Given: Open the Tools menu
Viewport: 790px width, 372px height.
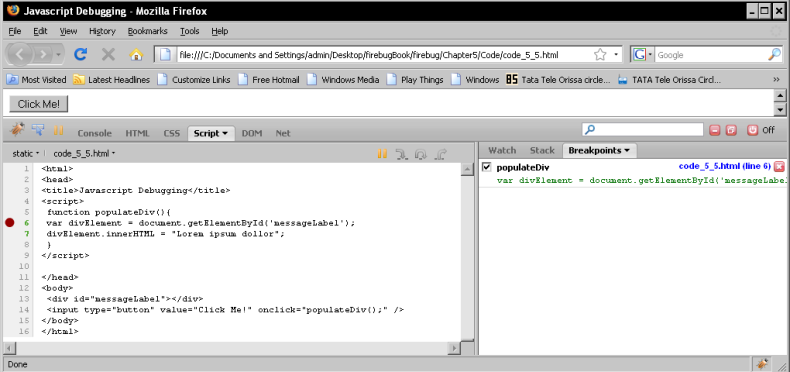Looking at the screenshot, I should (189, 31).
